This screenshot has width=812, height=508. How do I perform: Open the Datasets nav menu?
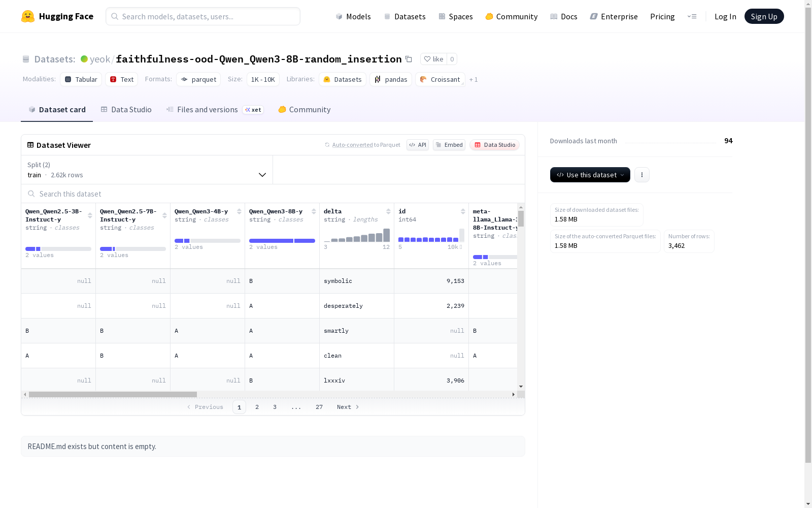coord(404,16)
